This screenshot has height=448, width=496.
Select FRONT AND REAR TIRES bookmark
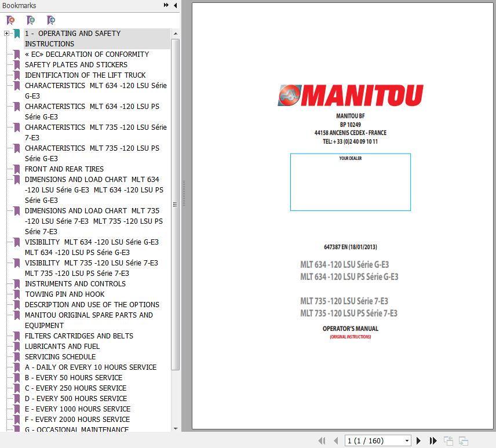click(x=64, y=169)
